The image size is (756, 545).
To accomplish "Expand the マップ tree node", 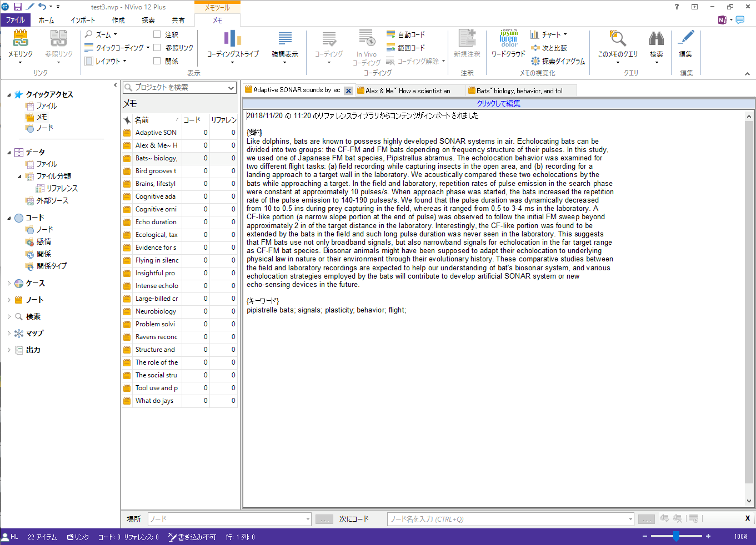I will coord(9,334).
